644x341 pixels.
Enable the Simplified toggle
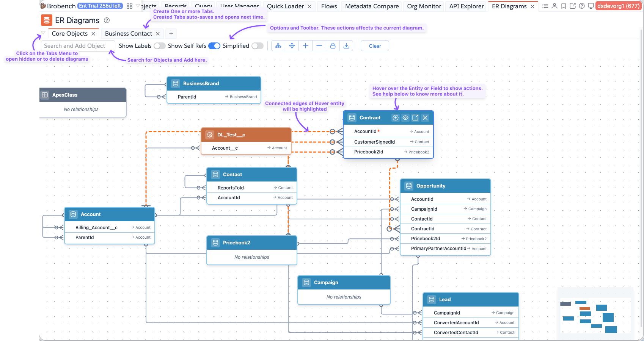click(x=257, y=46)
